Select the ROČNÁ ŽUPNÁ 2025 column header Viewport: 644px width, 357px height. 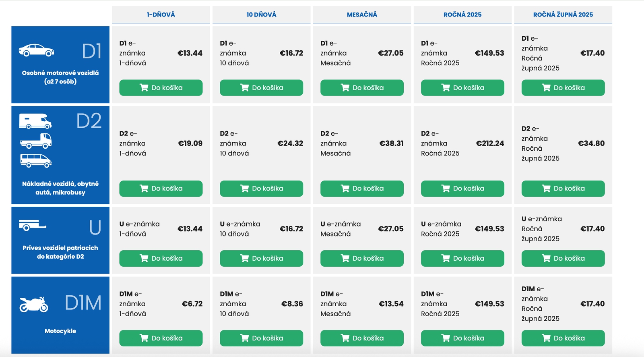point(563,15)
